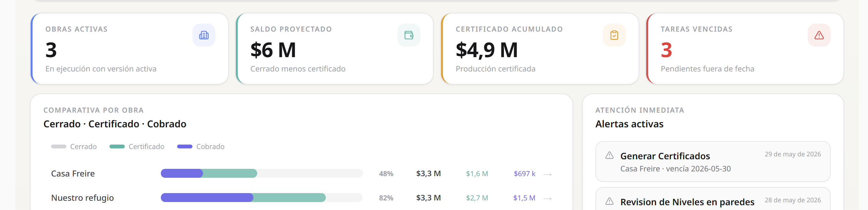This screenshot has height=210, width=868.
Task: Click the 82% value in Nuestro refugio row
Action: (386, 198)
